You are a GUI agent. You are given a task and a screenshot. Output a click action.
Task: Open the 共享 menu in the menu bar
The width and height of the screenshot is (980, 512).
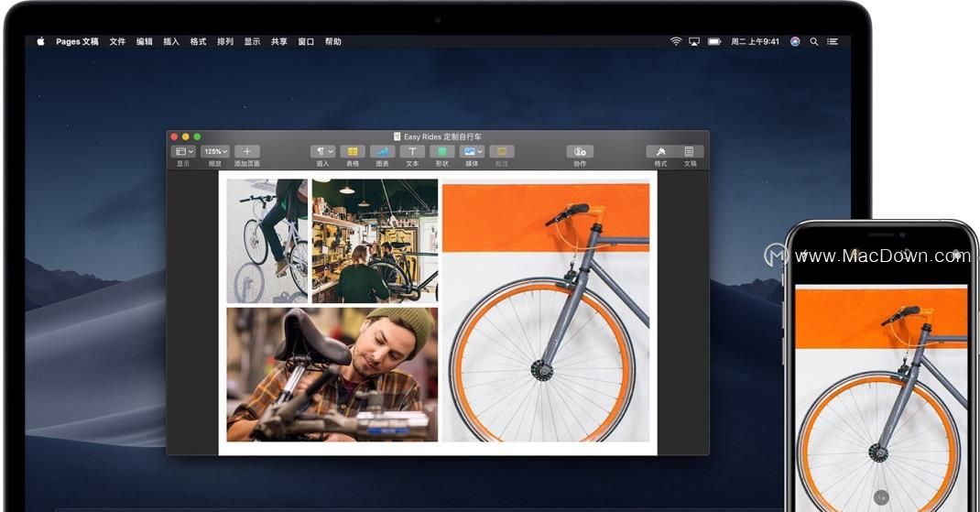278,41
